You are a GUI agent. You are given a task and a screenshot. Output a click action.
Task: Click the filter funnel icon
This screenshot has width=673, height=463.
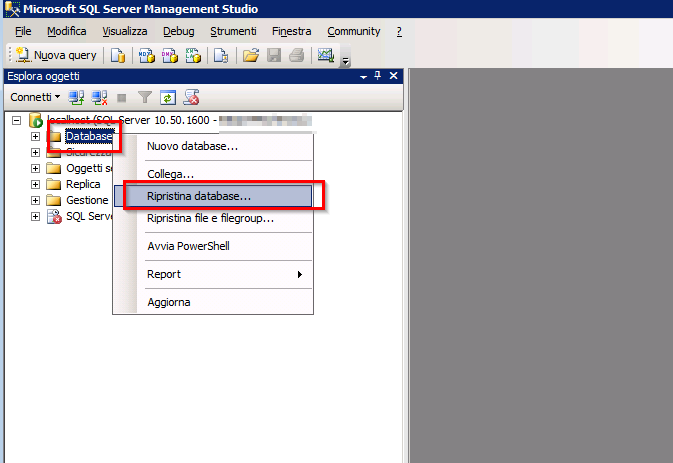click(145, 97)
